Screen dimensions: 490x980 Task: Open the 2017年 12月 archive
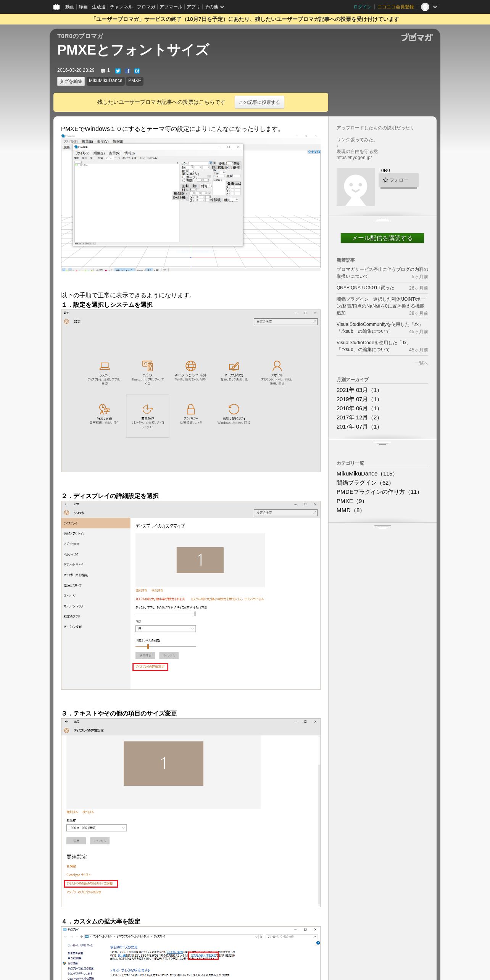click(x=358, y=417)
